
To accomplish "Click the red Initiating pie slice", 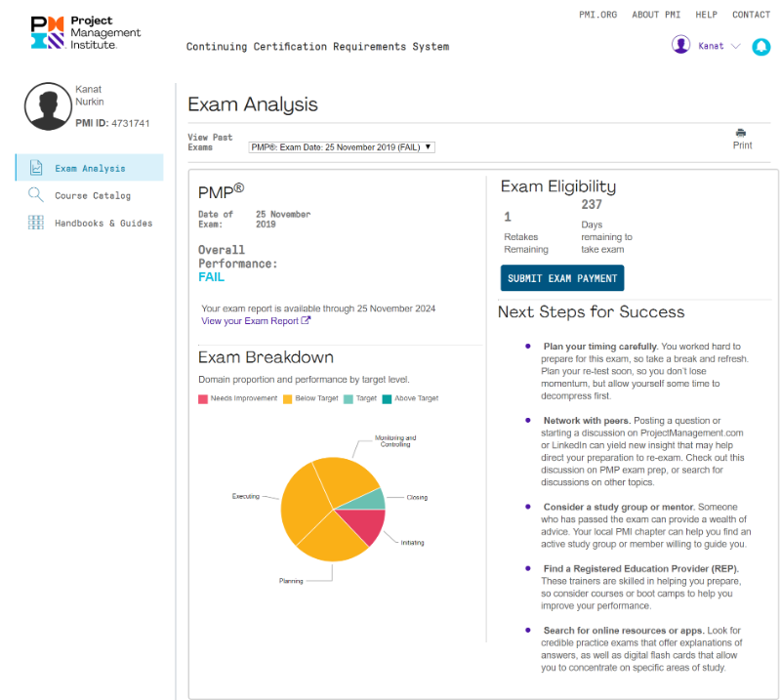I will [x=365, y=523].
